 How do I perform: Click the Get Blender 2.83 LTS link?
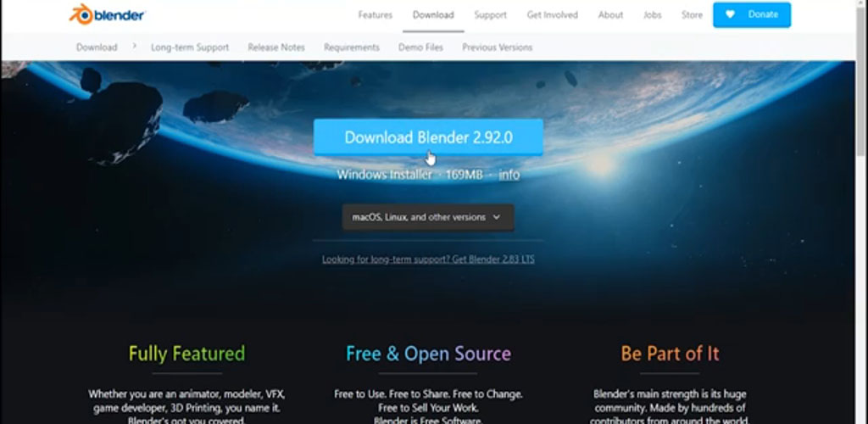click(x=428, y=259)
